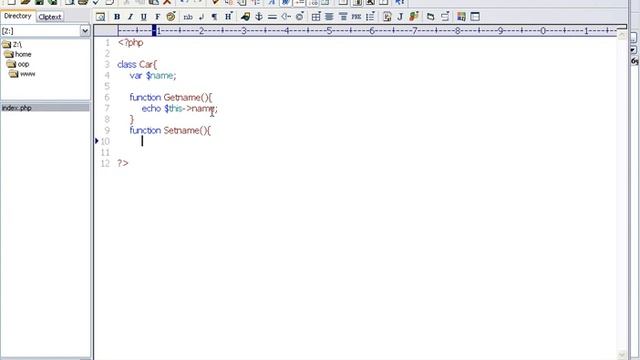Apply Italic tag with I icon

(x=130, y=17)
